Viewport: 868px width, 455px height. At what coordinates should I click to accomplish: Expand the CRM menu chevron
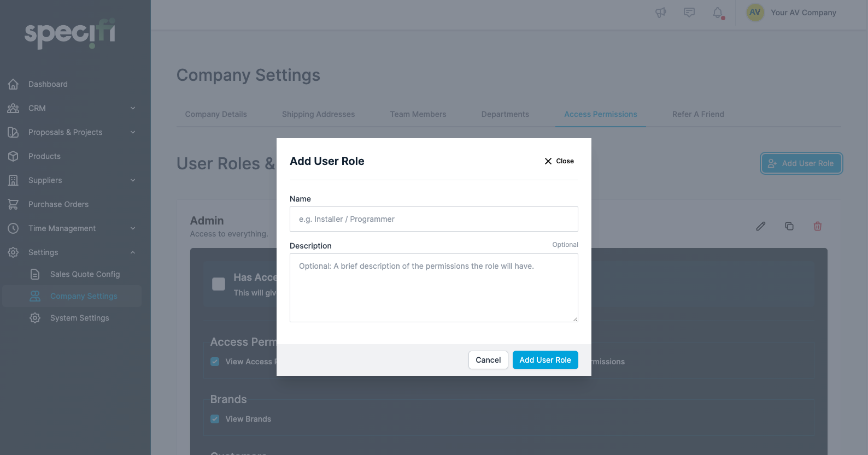coord(133,108)
